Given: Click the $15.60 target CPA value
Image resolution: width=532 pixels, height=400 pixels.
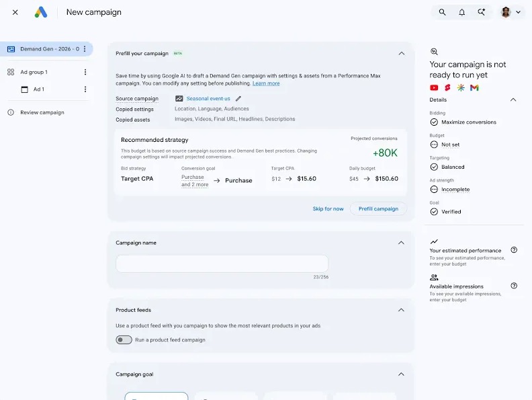Looking at the screenshot, I should pyautogui.click(x=307, y=179).
